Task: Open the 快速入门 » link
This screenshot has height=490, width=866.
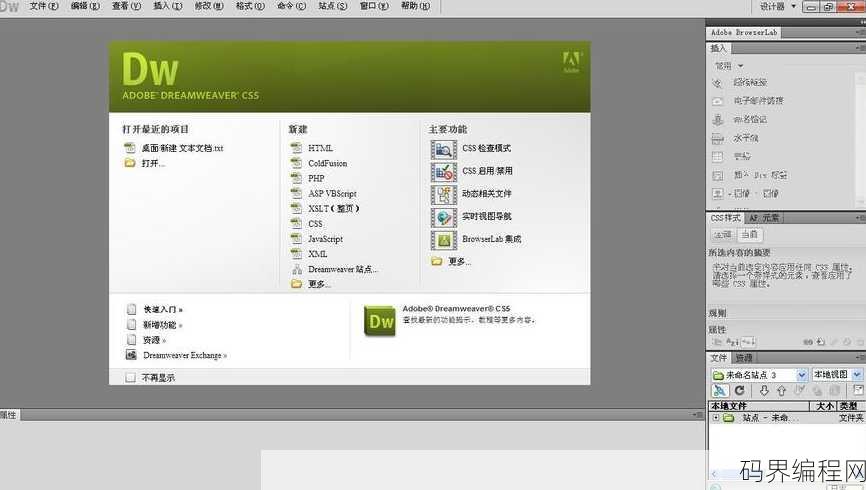Action: click(x=163, y=309)
